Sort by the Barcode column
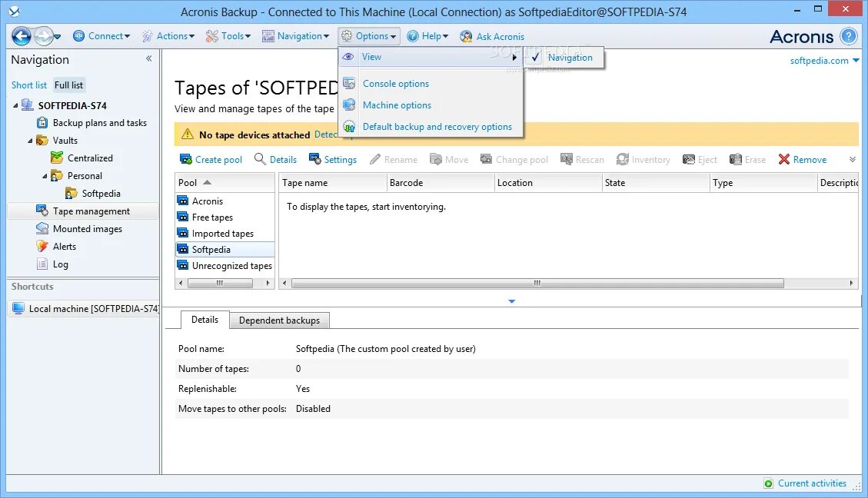Viewport: 868px width, 498px height. [440, 183]
